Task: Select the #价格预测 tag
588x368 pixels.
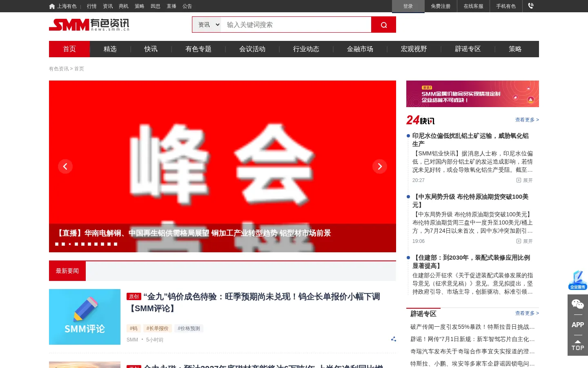Action: click(x=189, y=328)
